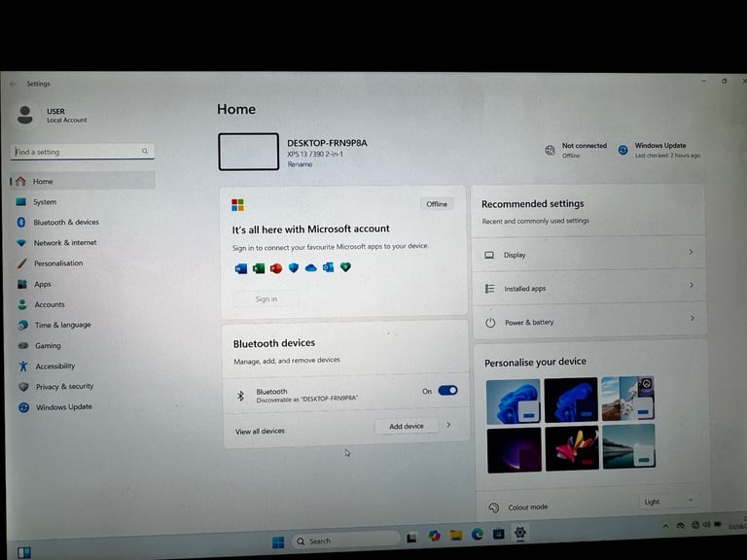Viewport: 747px width, 560px height.
Task: Click the Colour mode palette icon
Action: point(494,508)
